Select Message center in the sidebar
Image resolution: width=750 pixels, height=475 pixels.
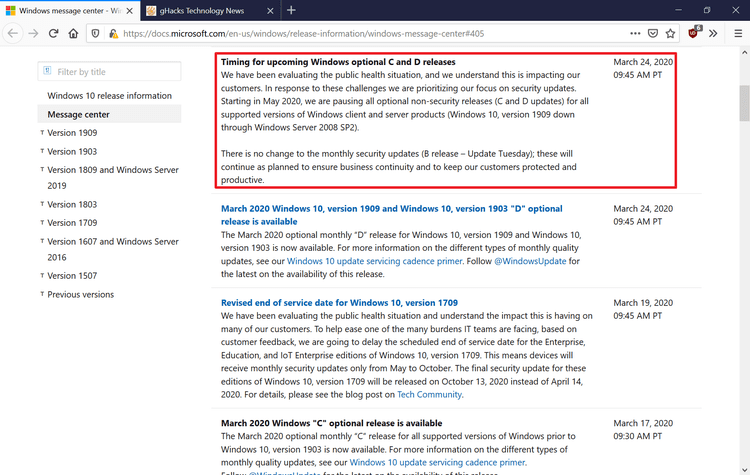point(110,114)
